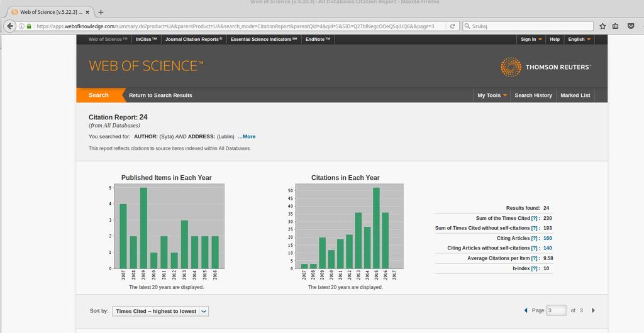
Task: Click the Average Citations value 9.58
Action: tap(548, 258)
